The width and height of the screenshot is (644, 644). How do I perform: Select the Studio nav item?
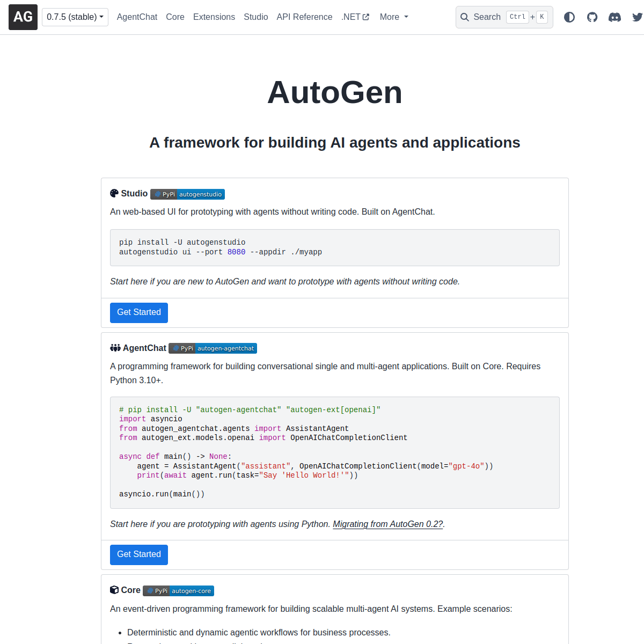[x=256, y=17]
